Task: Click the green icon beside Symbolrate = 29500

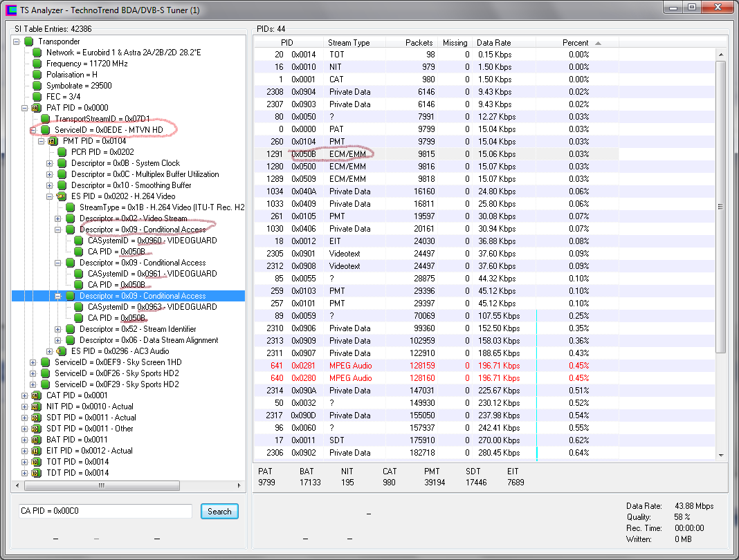Action: coord(37,86)
